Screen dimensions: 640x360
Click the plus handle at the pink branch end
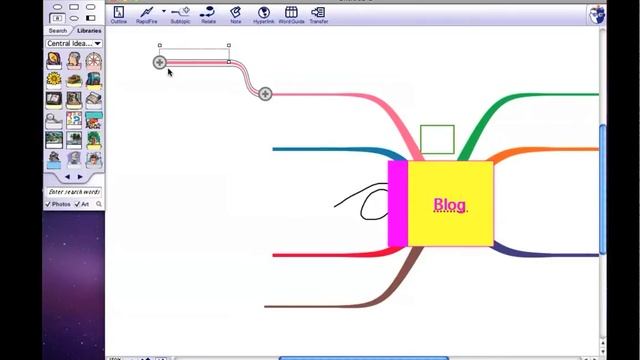(x=265, y=94)
